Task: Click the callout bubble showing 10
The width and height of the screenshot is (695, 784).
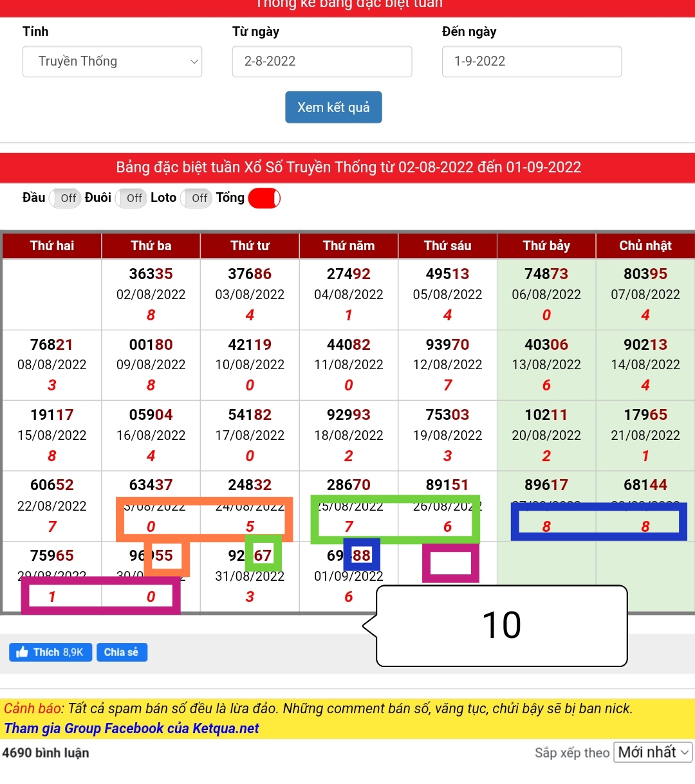Action: (501, 625)
